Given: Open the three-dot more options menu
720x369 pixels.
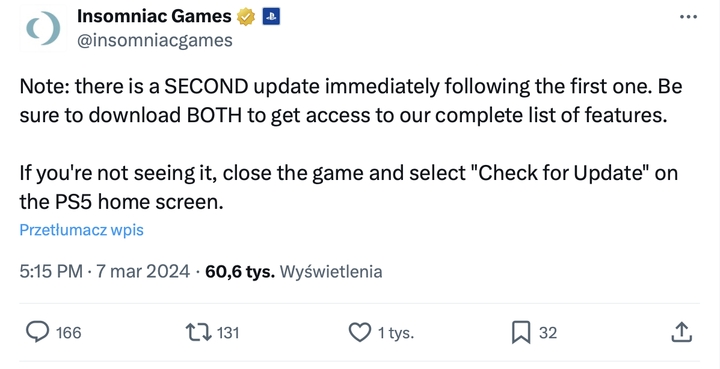Looking at the screenshot, I should 688,17.
